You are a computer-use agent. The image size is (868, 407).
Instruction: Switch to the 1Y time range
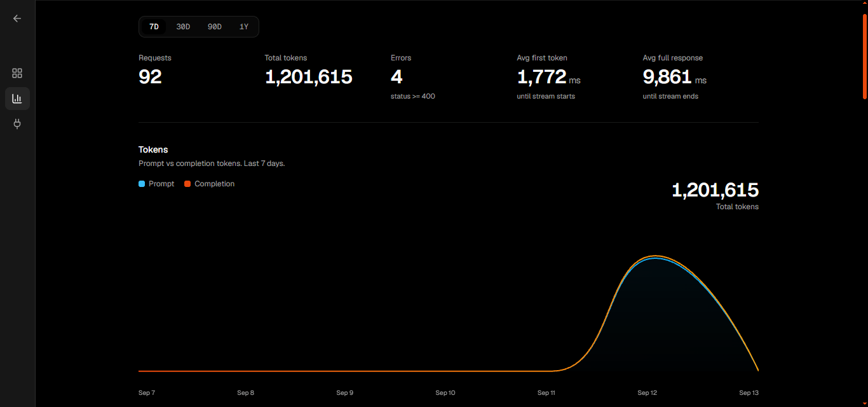click(244, 27)
